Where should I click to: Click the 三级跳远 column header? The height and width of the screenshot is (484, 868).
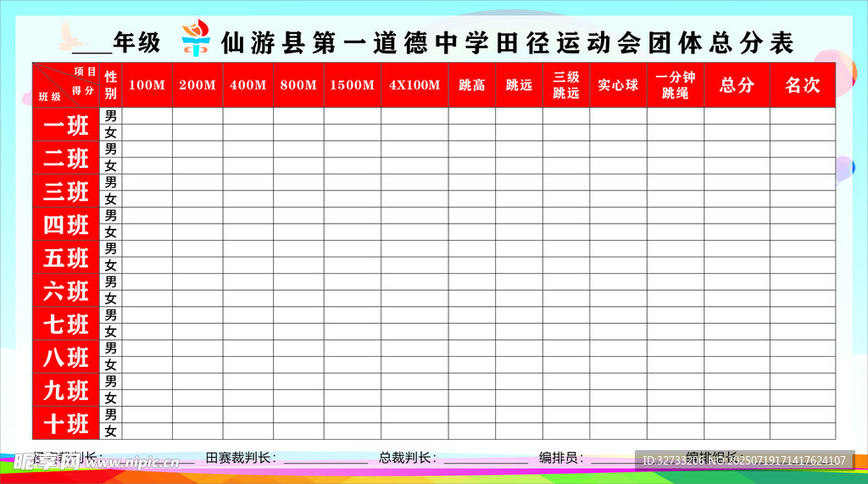[565, 85]
